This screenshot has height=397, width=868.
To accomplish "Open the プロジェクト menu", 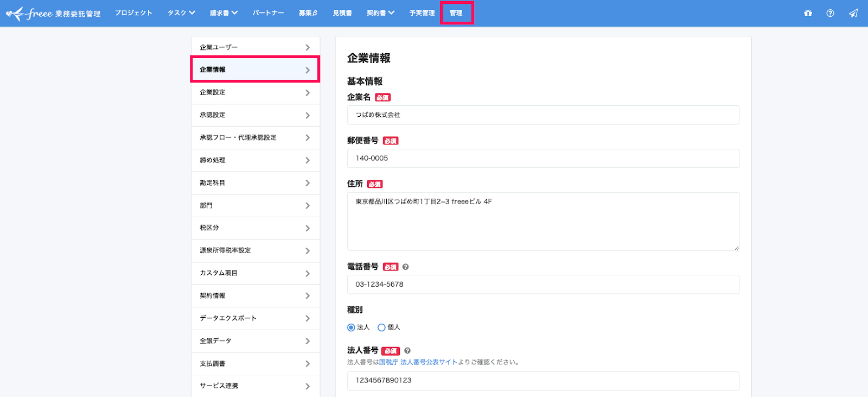I will (133, 13).
